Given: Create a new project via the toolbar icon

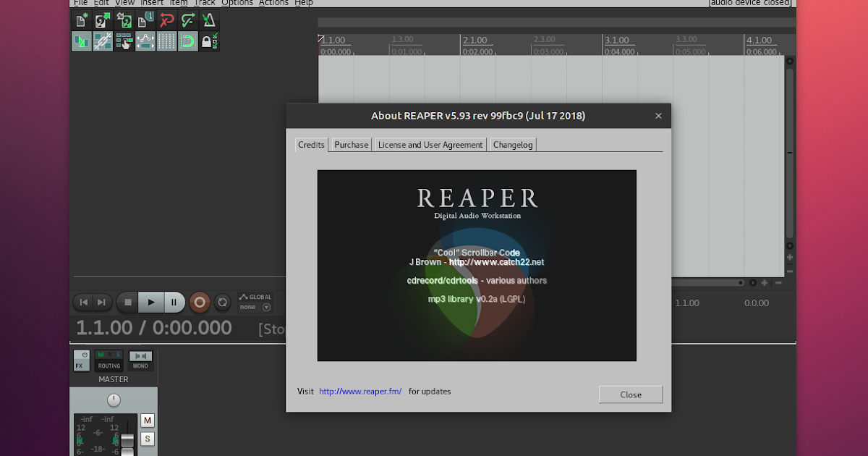Looking at the screenshot, I should (81, 20).
